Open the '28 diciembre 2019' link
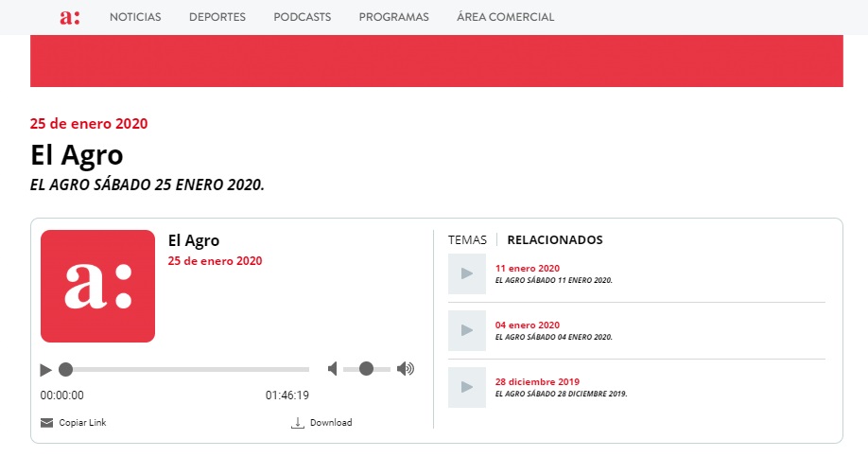This screenshot has height=457, width=868. (537, 382)
